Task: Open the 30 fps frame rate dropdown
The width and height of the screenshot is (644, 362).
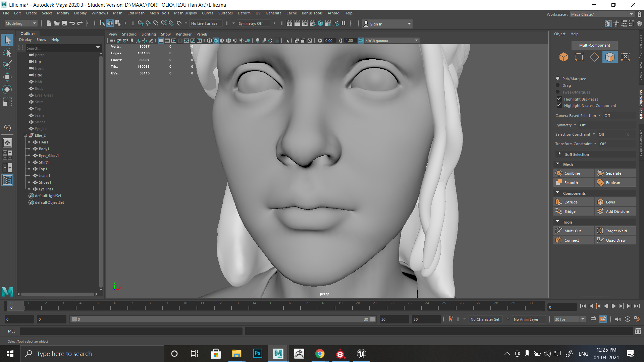Action: click(x=570, y=319)
